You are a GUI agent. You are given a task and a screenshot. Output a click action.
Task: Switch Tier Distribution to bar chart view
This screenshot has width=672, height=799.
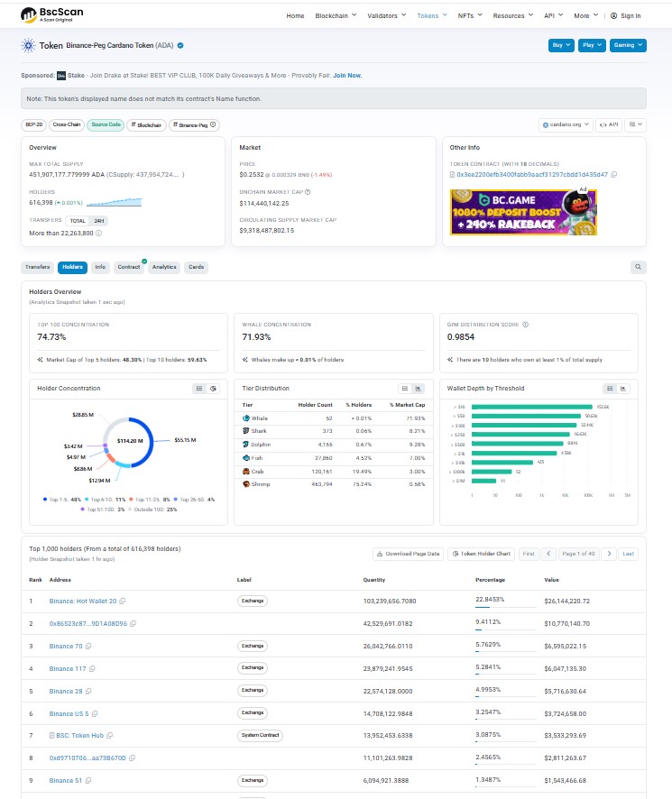(419, 389)
